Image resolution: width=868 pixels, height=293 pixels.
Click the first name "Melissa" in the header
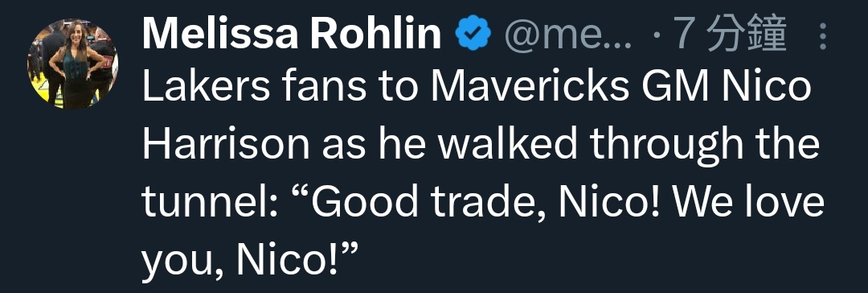coord(222,35)
